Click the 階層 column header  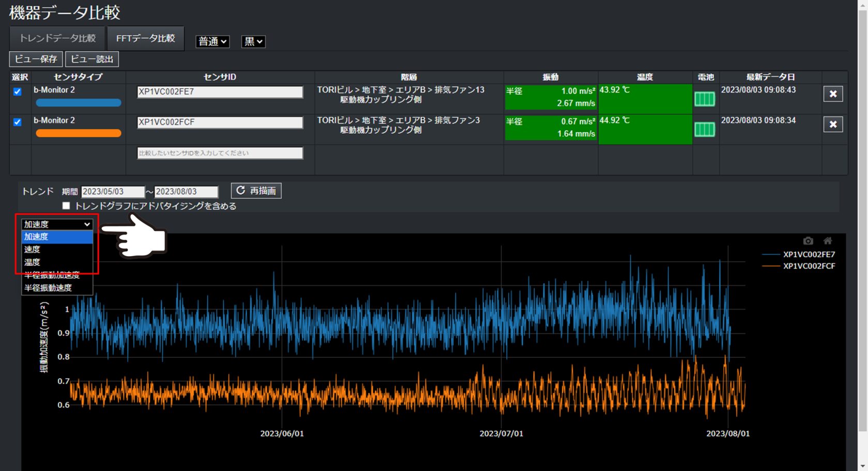click(x=409, y=77)
